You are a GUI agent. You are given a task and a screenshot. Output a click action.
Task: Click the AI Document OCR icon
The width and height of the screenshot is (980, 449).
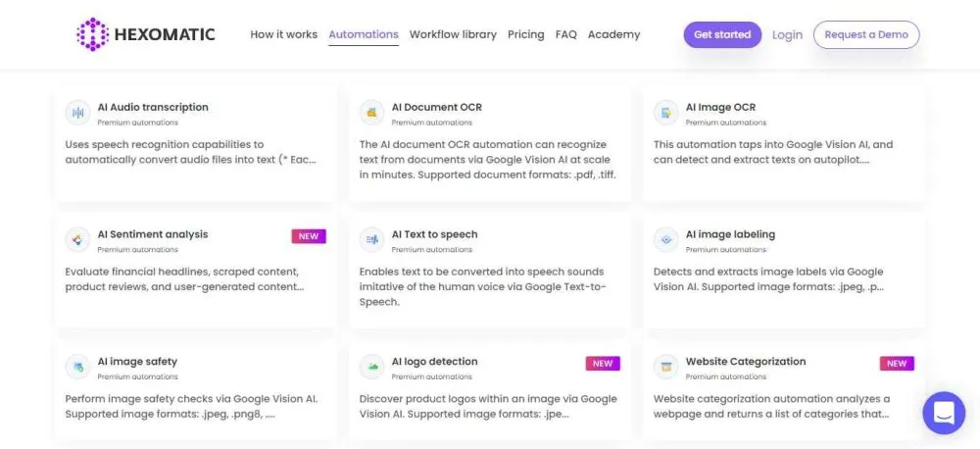coord(371,114)
